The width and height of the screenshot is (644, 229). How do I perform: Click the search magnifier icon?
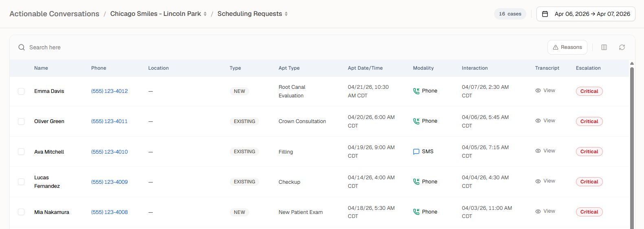[22, 47]
